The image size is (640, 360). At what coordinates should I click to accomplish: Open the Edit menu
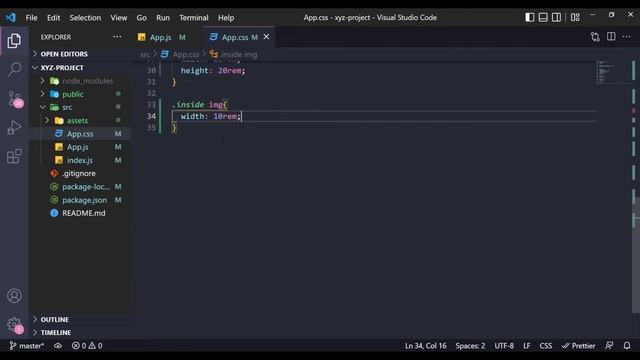(x=53, y=18)
